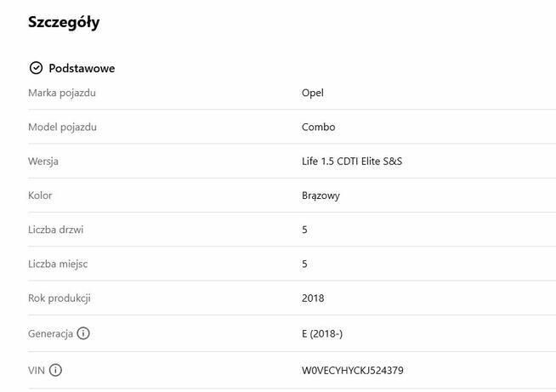
Task: Click the Opel brand value
Action: (x=313, y=93)
